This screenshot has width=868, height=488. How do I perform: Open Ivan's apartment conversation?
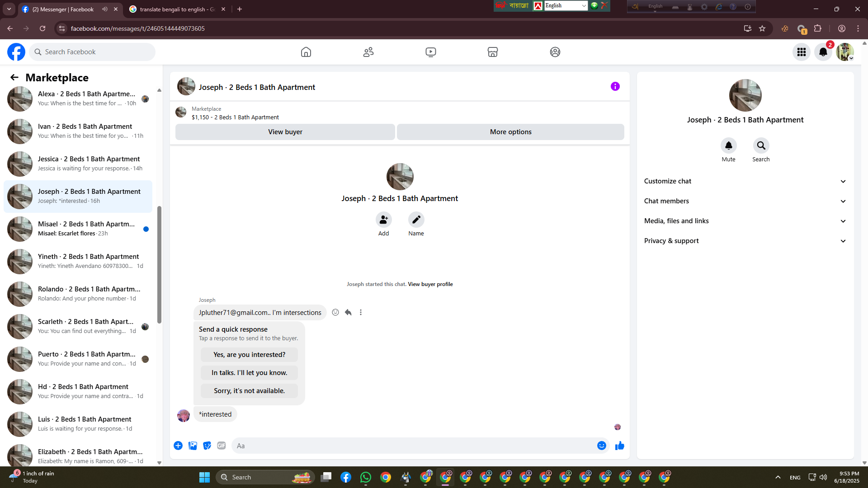tap(78, 131)
